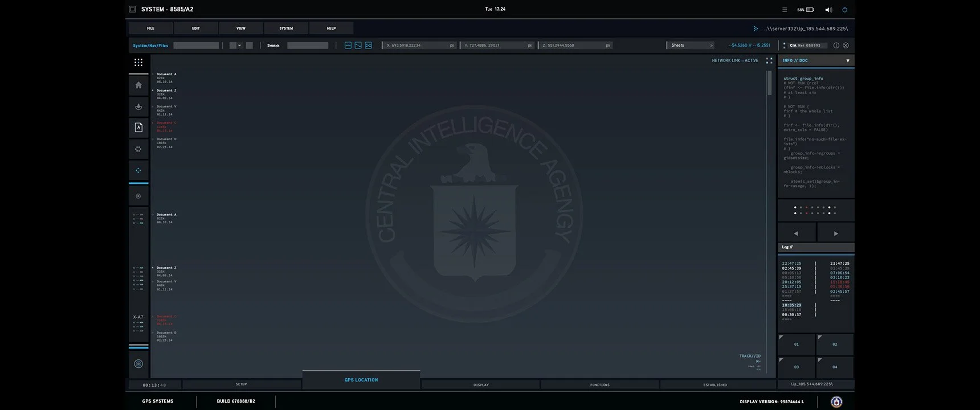Select slot button 04

pyautogui.click(x=835, y=367)
